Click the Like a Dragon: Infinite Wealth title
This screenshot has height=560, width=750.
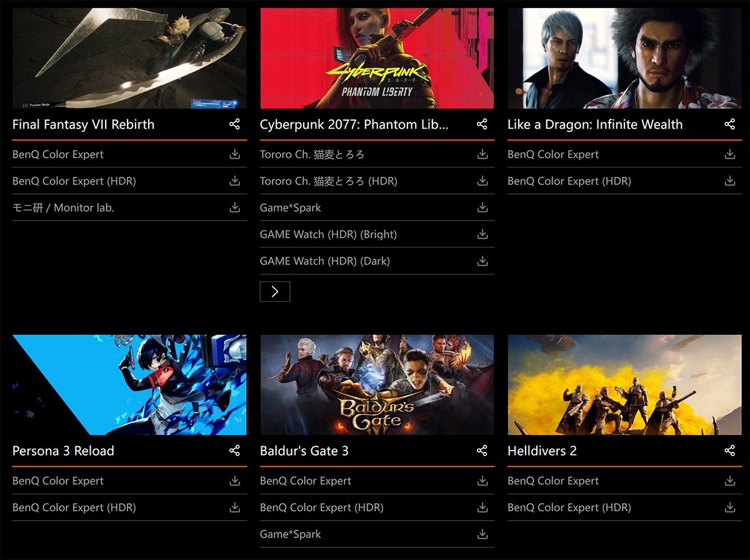tap(595, 124)
